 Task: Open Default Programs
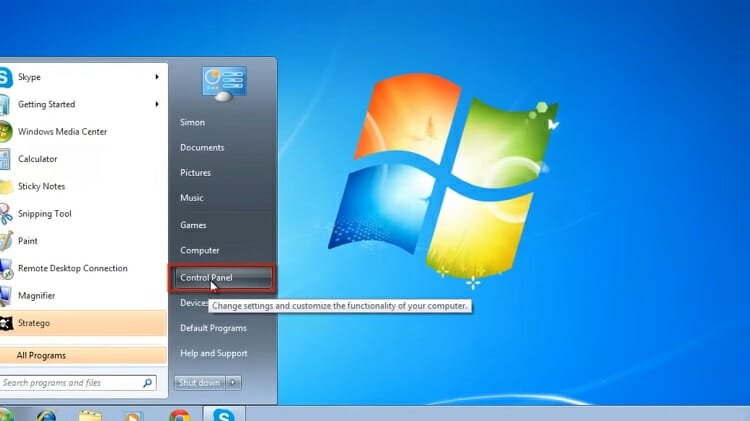pyautogui.click(x=213, y=328)
